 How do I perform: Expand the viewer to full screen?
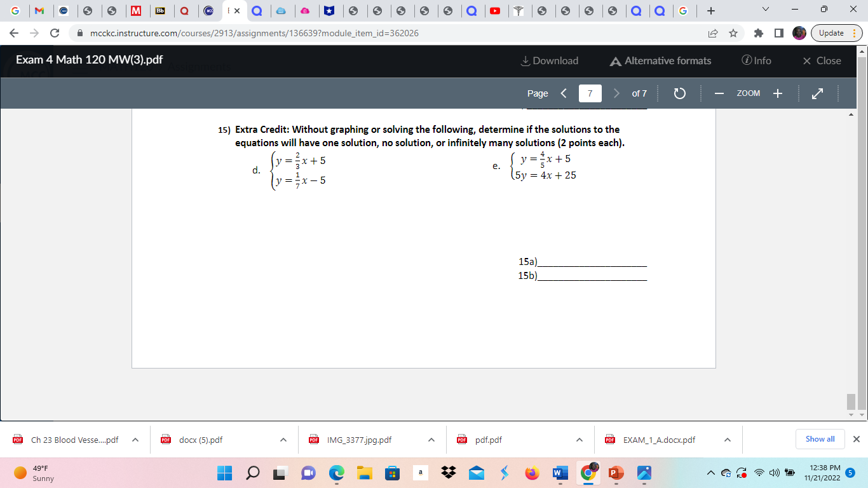pyautogui.click(x=818, y=93)
